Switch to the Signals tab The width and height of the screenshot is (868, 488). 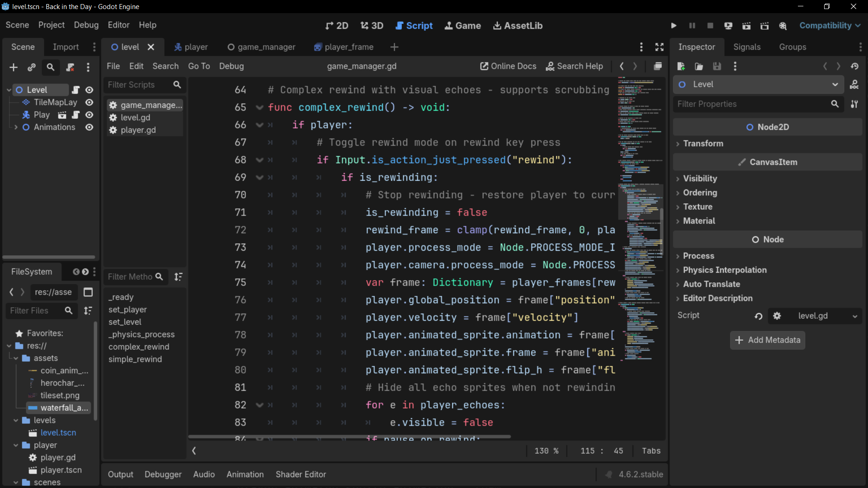pos(746,47)
